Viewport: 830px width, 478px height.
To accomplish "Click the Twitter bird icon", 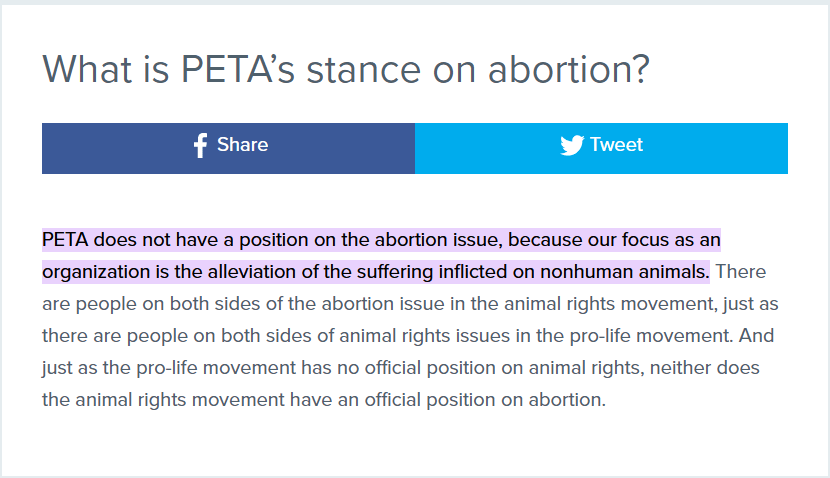I will pos(572,145).
